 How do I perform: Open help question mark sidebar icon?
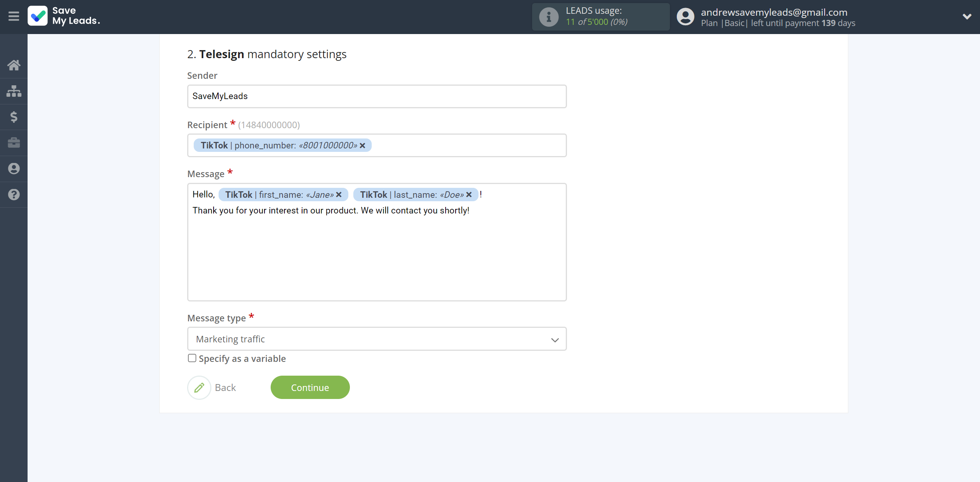pos(14,195)
